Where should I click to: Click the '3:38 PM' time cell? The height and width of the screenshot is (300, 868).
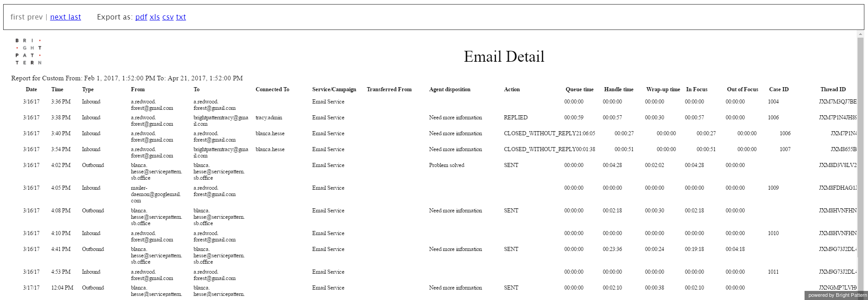[x=61, y=118]
